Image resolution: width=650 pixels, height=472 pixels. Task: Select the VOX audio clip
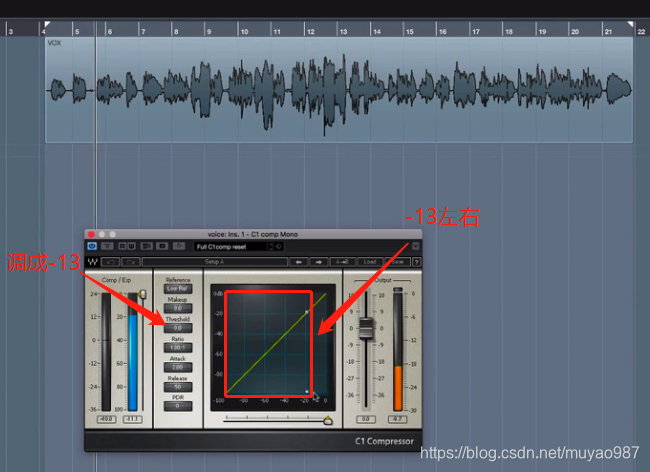(x=339, y=90)
